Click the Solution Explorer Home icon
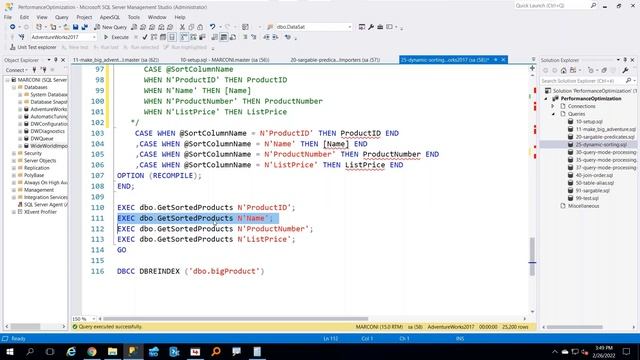Image resolution: width=640 pixels, height=360 pixels. [x=564, y=70]
